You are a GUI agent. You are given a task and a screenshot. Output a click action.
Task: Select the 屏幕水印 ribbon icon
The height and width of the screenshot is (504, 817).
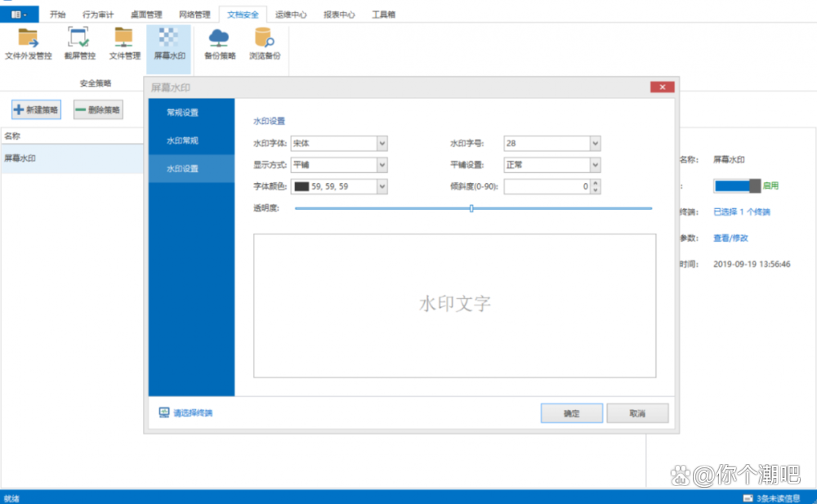tap(169, 38)
